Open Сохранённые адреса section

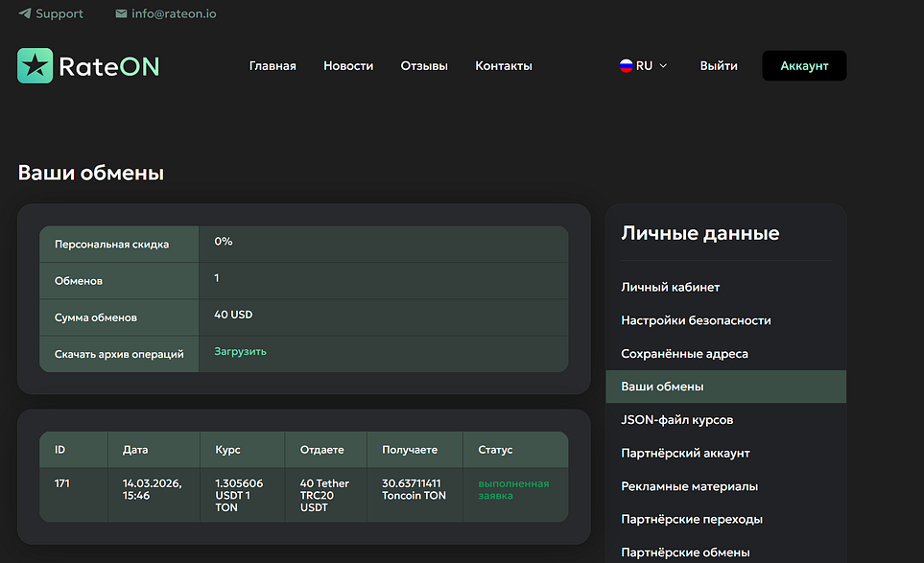(x=684, y=354)
